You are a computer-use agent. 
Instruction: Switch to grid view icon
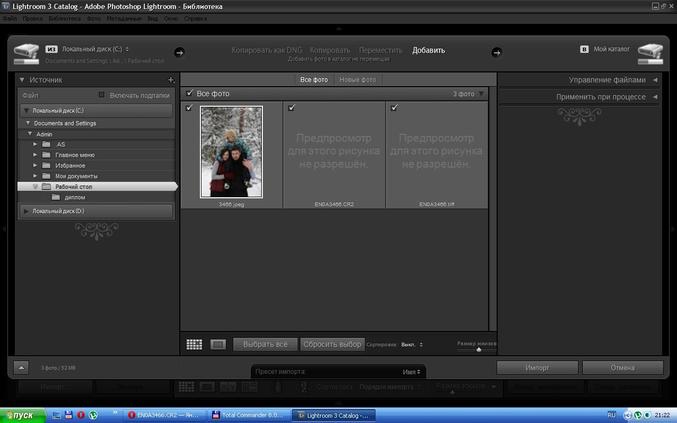click(194, 344)
